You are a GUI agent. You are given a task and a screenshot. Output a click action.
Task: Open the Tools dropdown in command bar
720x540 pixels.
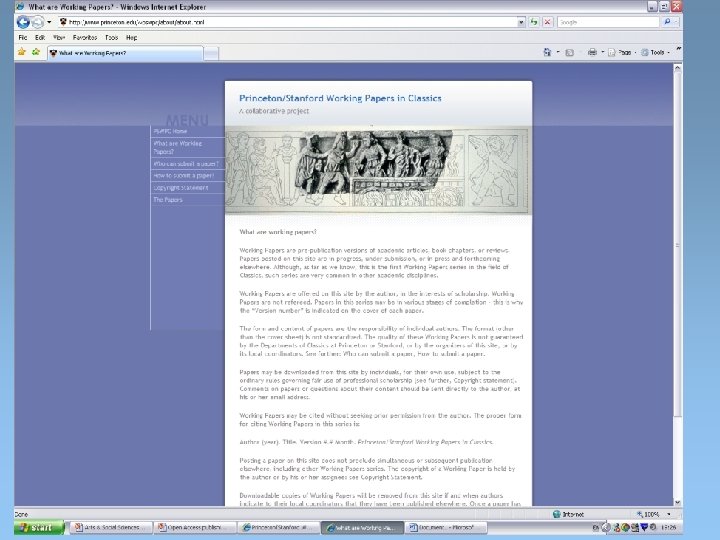[x=655, y=52]
